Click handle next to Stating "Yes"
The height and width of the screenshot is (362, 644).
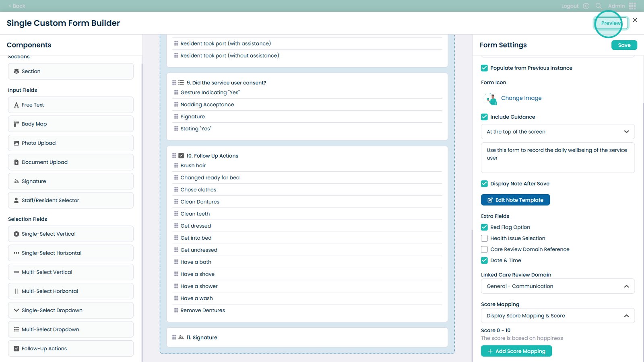[176, 129]
